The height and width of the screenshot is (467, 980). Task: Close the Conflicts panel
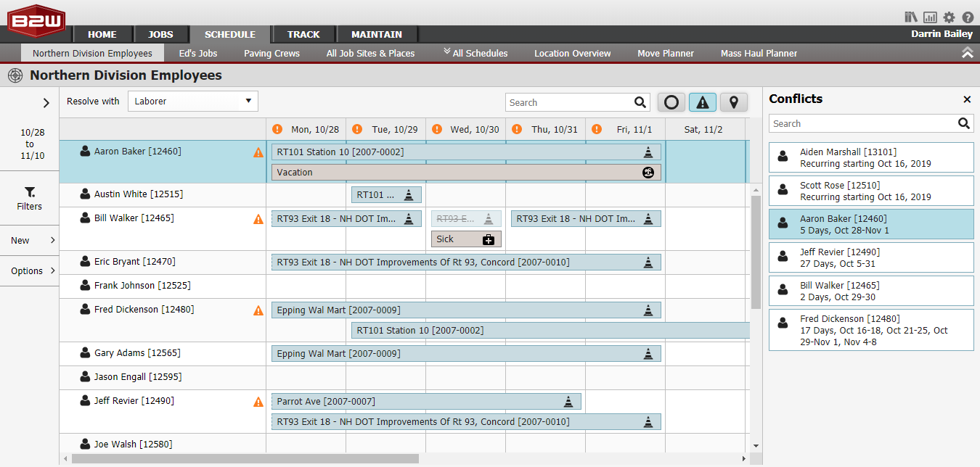coord(967,99)
